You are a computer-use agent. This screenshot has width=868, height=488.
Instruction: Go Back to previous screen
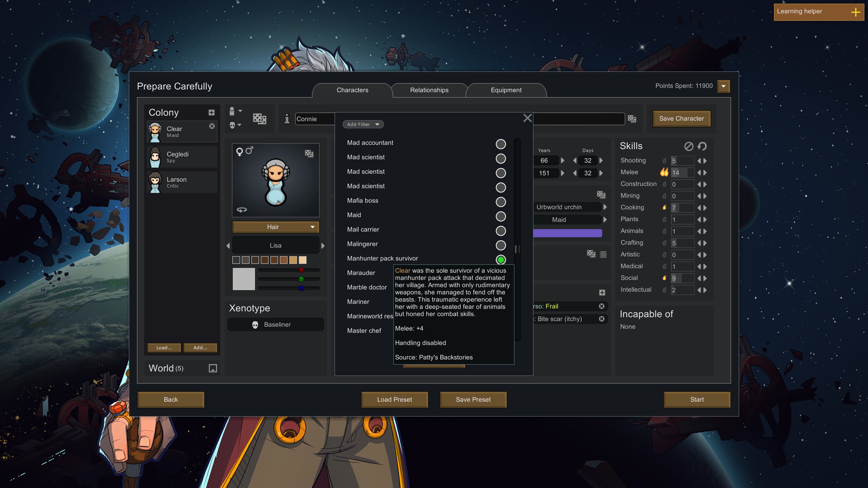point(170,399)
